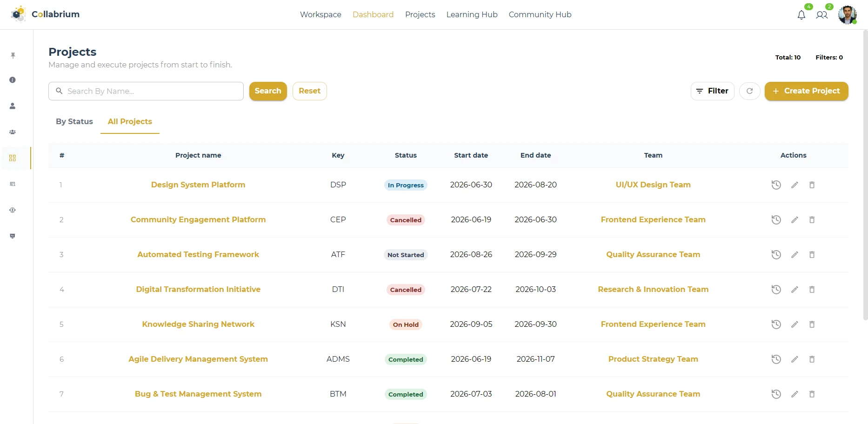Open the notifications bell icon

tap(801, 15)
